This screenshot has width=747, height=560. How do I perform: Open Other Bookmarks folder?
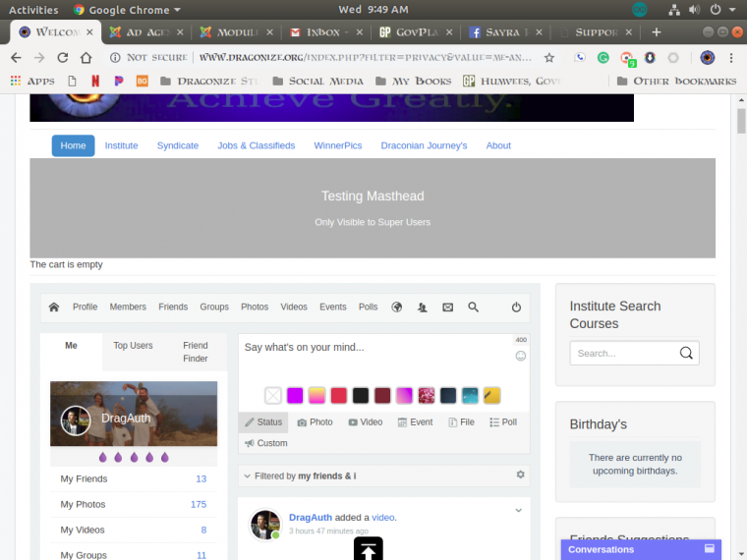point(676,81)
